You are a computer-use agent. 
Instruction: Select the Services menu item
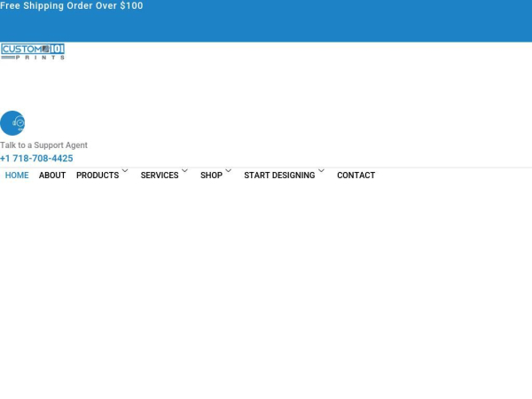160,176
